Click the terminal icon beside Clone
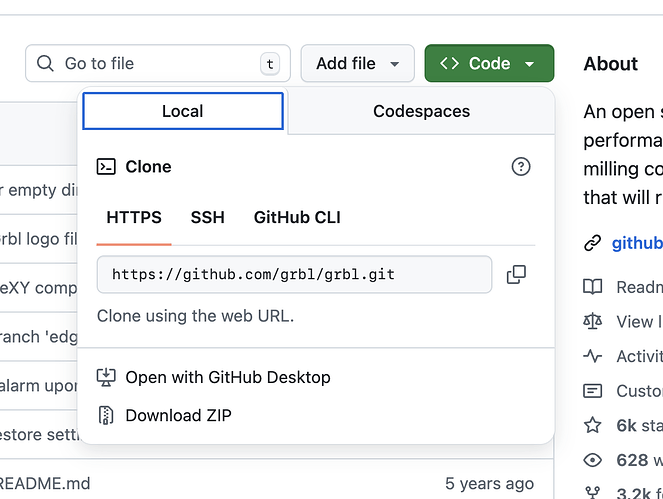 pos(106,167)
